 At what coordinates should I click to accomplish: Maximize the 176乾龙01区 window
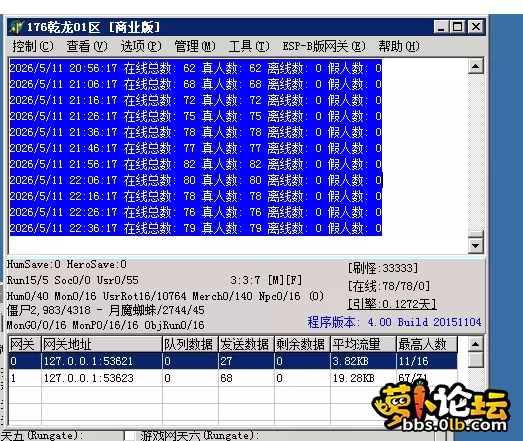[457, 27]
